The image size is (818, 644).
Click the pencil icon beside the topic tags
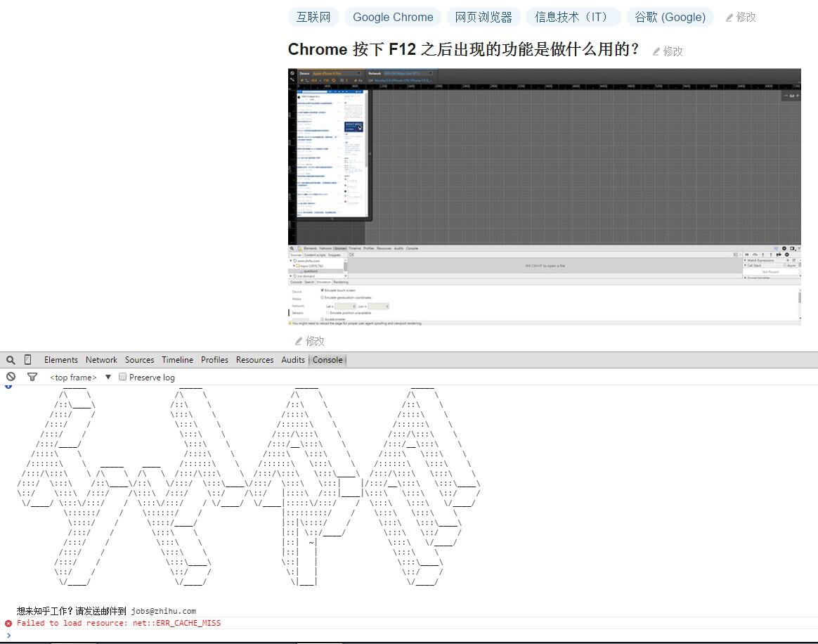tap(729, 18)
